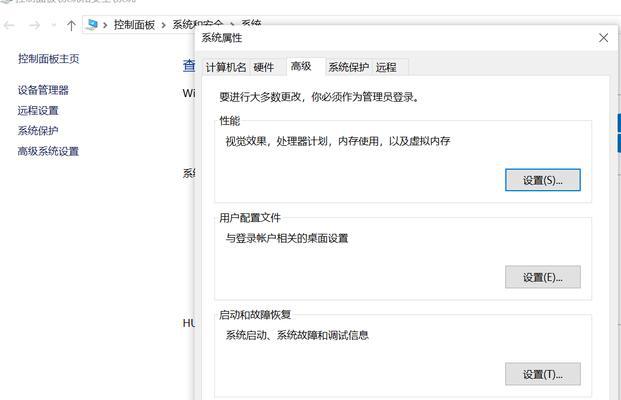Viewport: 621px width, 400px height.
Task: Click the 启动和故障恢复 group label
Action: [x=255, y=315]
